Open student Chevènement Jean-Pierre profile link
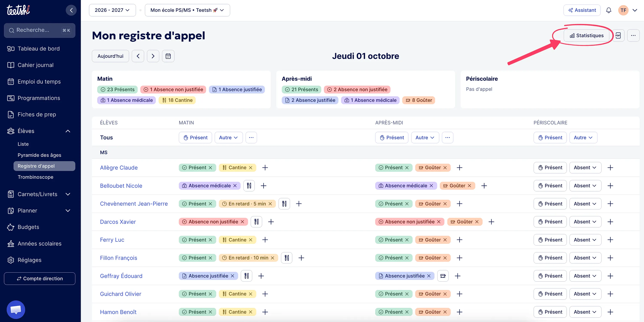Image resolution: width=644 pixels, height=322 pixels. 134,204
